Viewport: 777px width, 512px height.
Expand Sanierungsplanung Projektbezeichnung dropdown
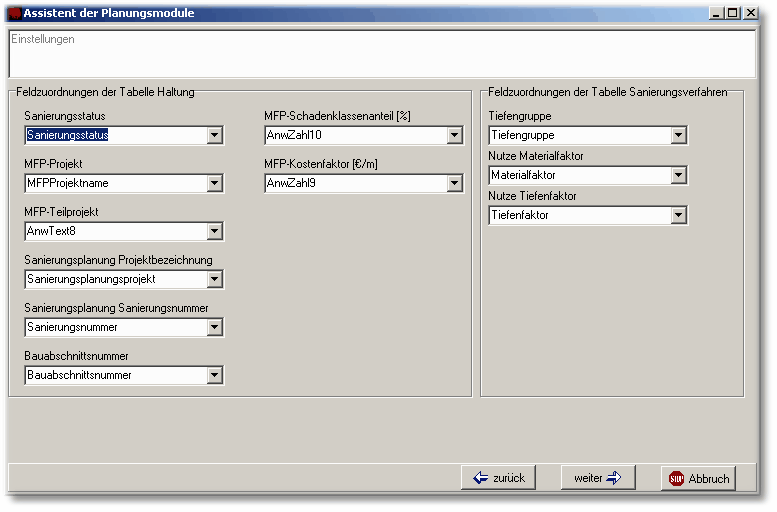(x=214, y=279)
